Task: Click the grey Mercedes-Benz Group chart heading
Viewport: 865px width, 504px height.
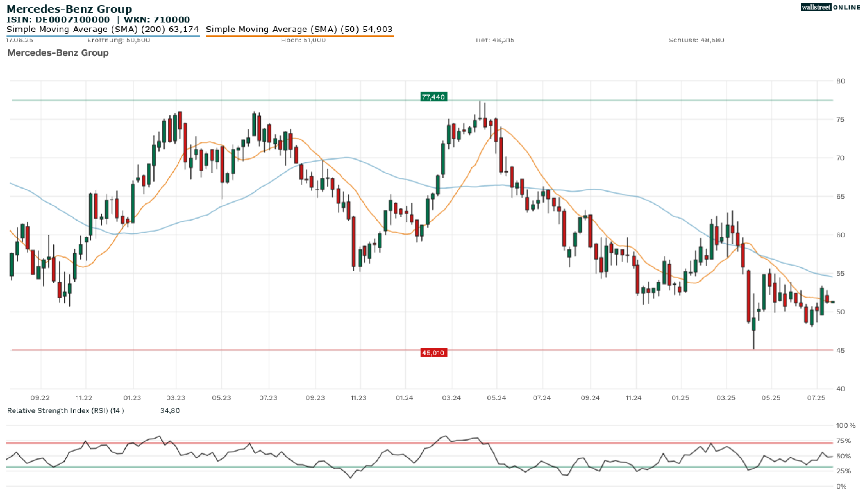Action: click(58, 52)
